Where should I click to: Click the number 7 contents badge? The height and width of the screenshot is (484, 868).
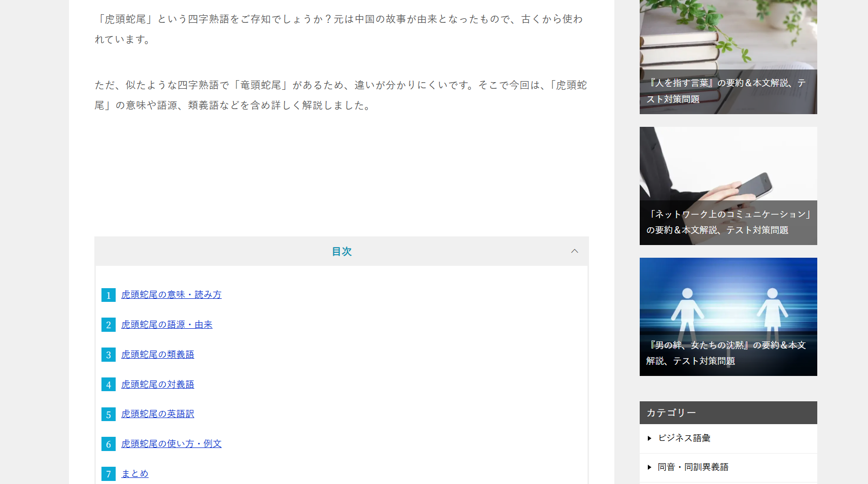109,474
